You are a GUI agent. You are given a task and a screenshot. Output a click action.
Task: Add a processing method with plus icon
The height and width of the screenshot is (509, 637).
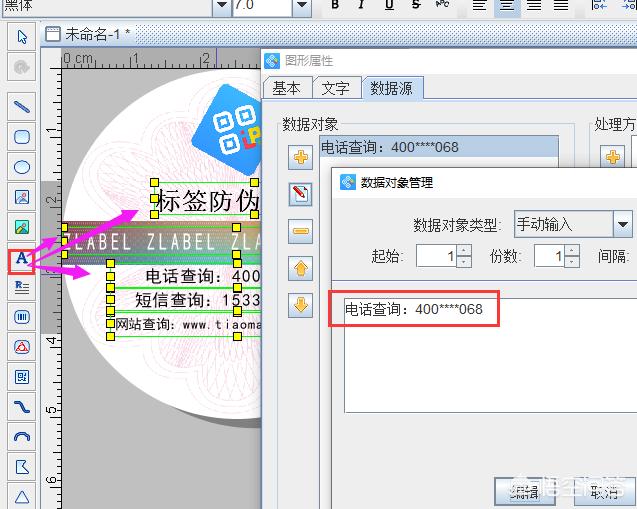click(x=612, y=157)
